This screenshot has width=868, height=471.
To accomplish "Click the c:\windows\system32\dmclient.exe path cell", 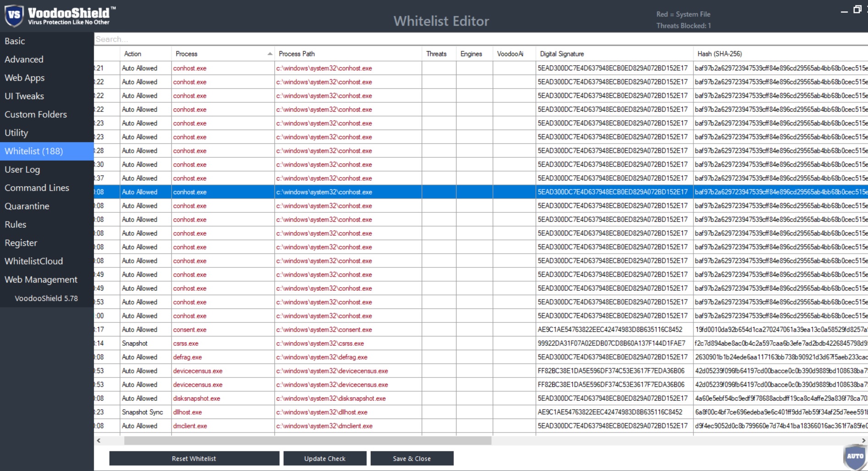I will tap(348, 426).
